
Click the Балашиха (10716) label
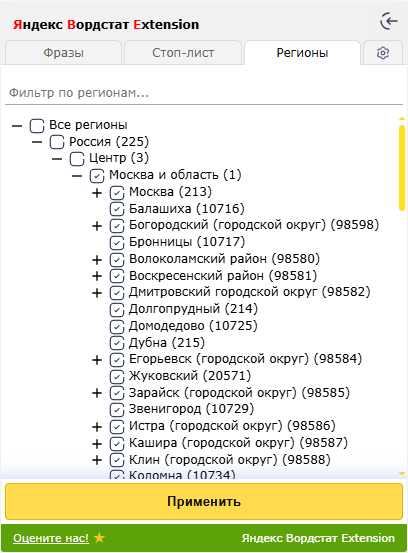(x=187, y=208)
